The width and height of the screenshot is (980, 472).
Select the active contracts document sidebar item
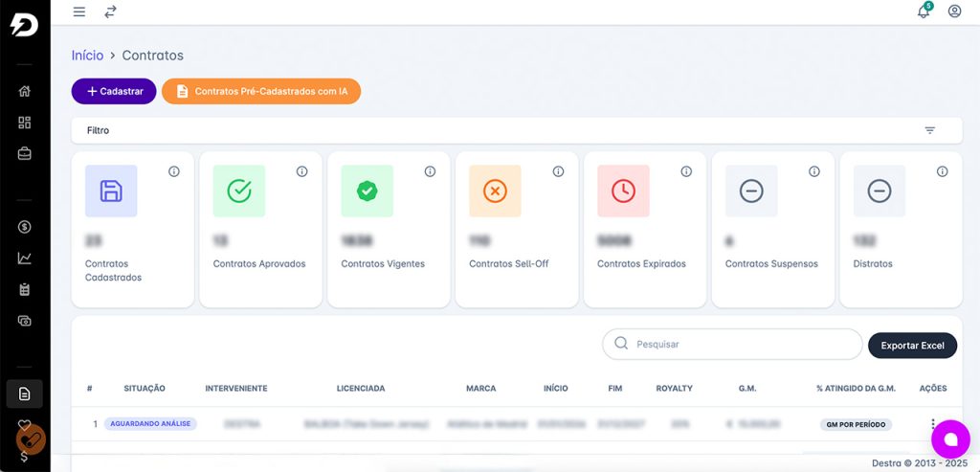pyautogui.click(x=25, y=393)
